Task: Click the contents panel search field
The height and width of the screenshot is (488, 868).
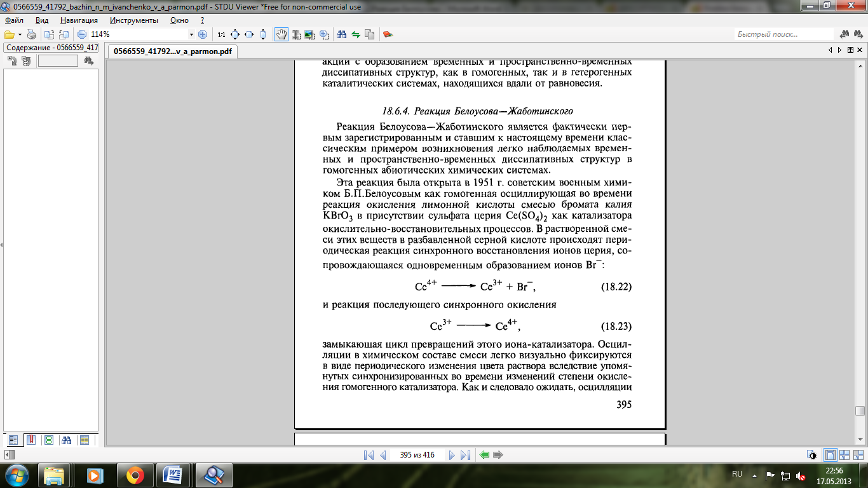Action: [x=58, y=61]
